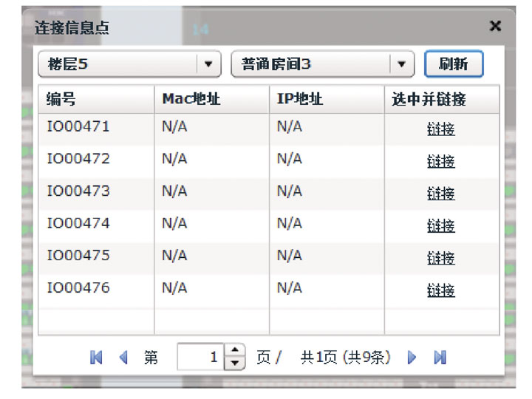Click the Mac地址 column header
This screenshot has width=532, height=399.
pyautogui.click(x=211, y=100)
